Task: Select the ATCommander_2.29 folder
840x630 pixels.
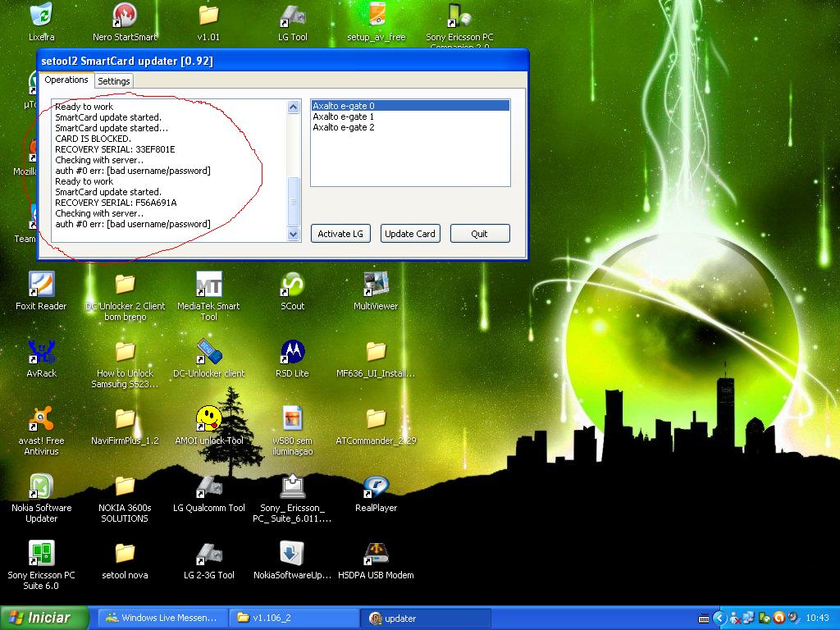Action: click(376, 418)
